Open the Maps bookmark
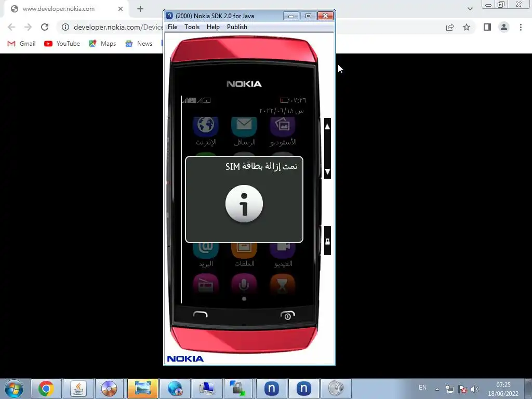Image resolution: width=532 pixels, height=399 pixels. click(102, 44)
